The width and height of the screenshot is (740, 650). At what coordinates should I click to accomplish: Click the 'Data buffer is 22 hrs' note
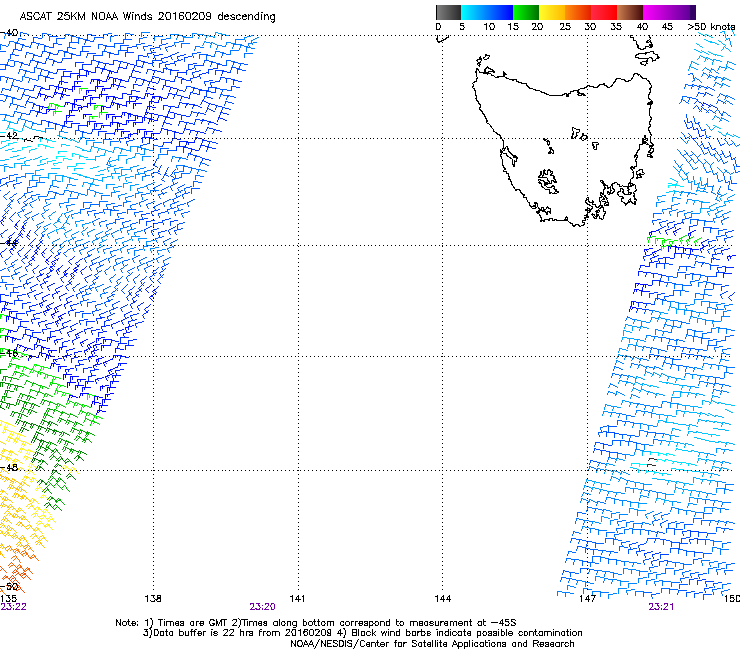pos(362,633)
